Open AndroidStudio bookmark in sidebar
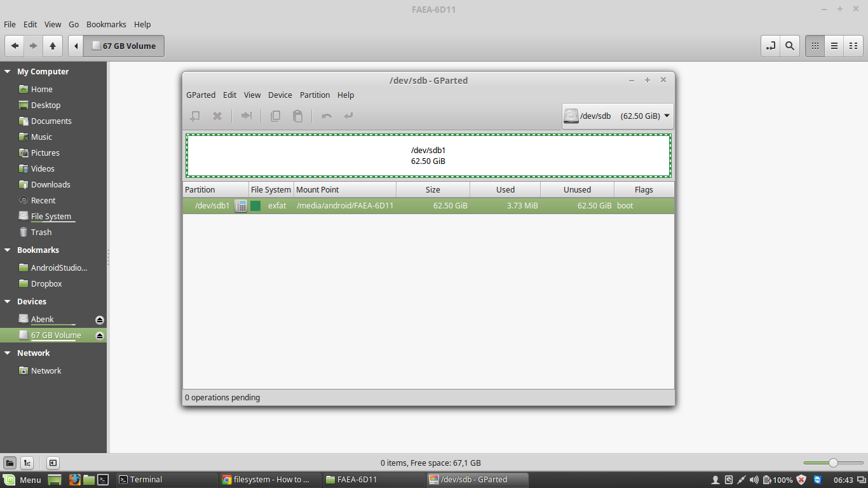868x488 pixels. (x=59, y=268)
